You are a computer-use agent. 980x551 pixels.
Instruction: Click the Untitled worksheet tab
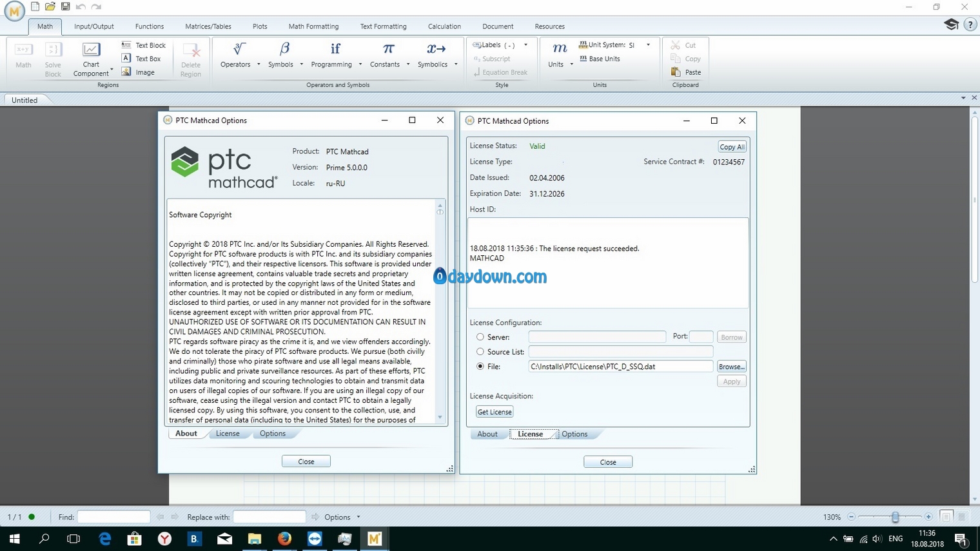(24, 100)
